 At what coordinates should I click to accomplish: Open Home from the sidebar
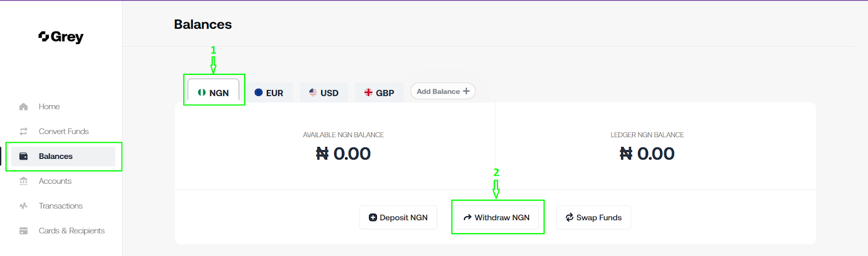(49, 107)
